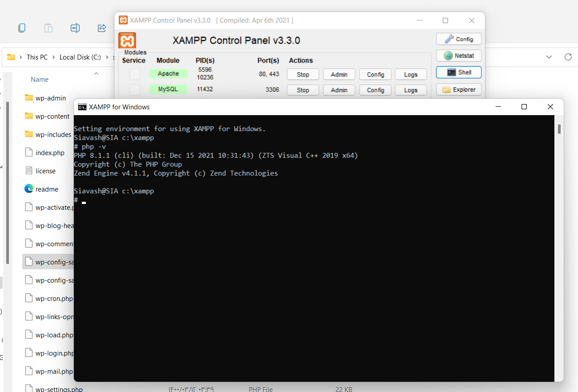578x392 pixels.
Task: Click the shell window vertical scrollbar thumb
Action: (x=559, y=129)
